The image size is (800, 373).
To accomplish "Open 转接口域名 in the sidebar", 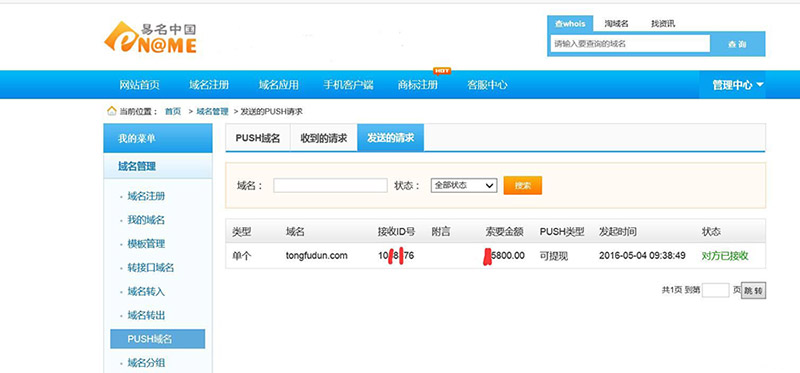I will [151, 268].
